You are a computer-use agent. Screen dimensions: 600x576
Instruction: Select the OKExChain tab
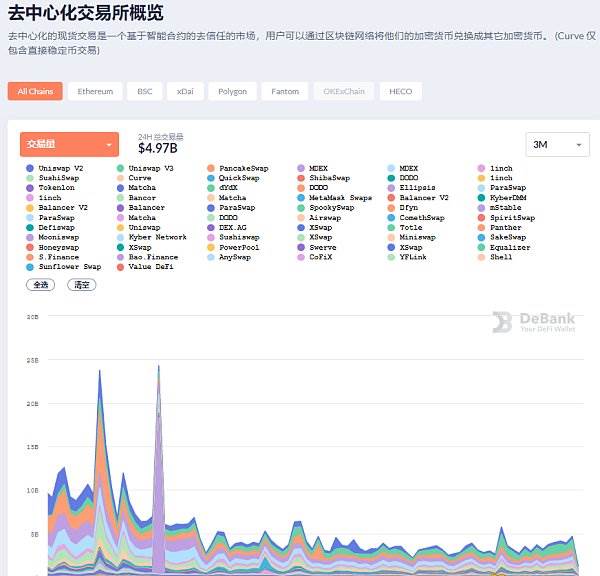pos(344,91)
